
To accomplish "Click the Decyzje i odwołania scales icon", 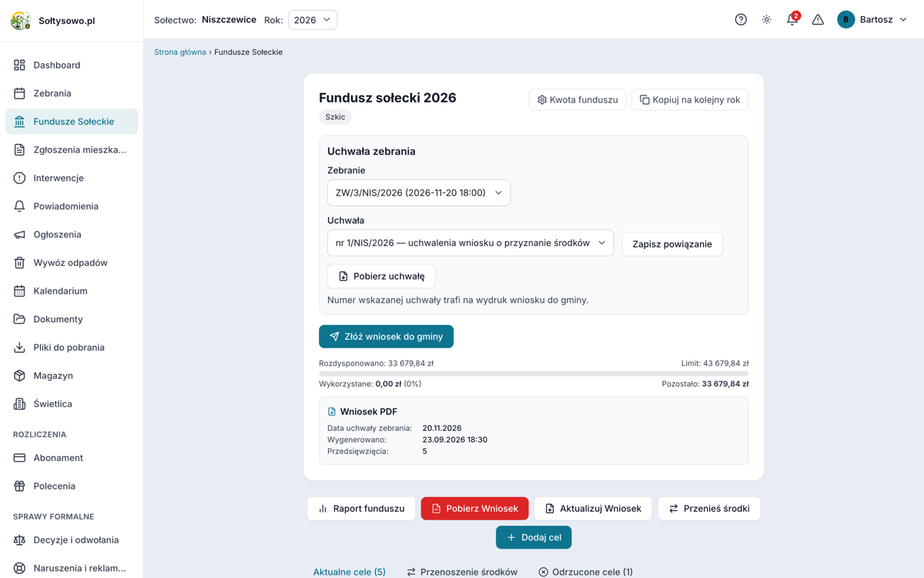I will (x=19, y=540).
